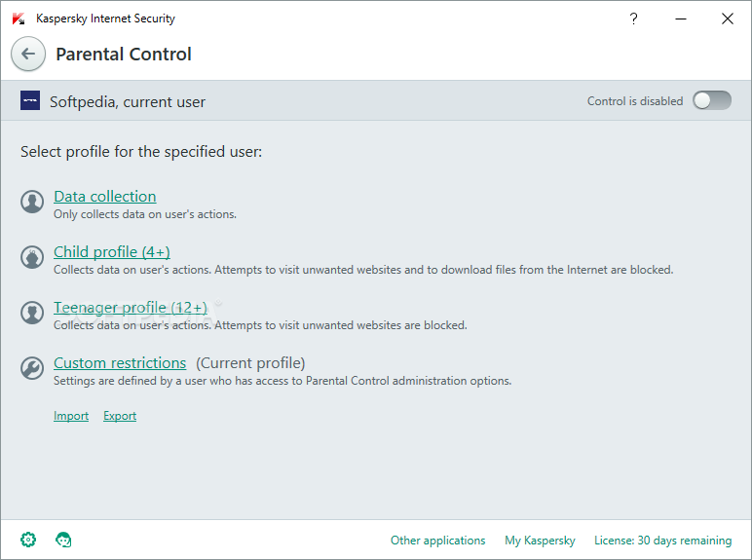Viewport: 752px width, 560px height.
Task: Open the support agent face icon
Action: 63,540
